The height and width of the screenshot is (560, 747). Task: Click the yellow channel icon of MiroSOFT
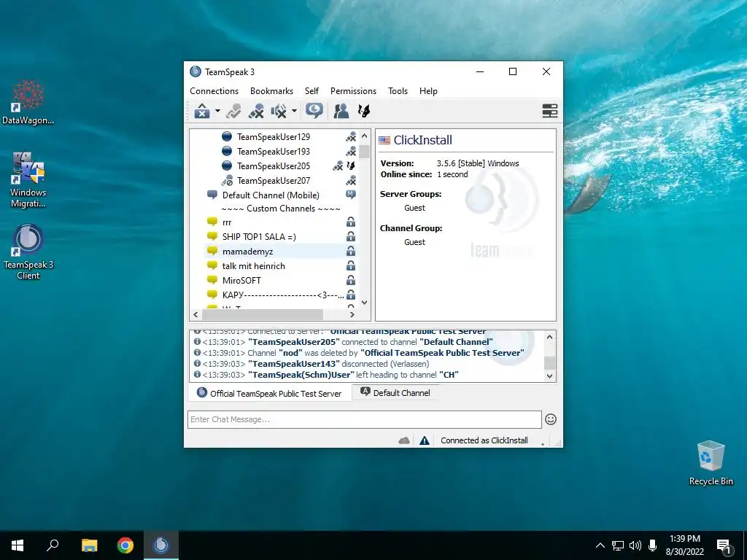pyautogui.click(x=212, y=280)
